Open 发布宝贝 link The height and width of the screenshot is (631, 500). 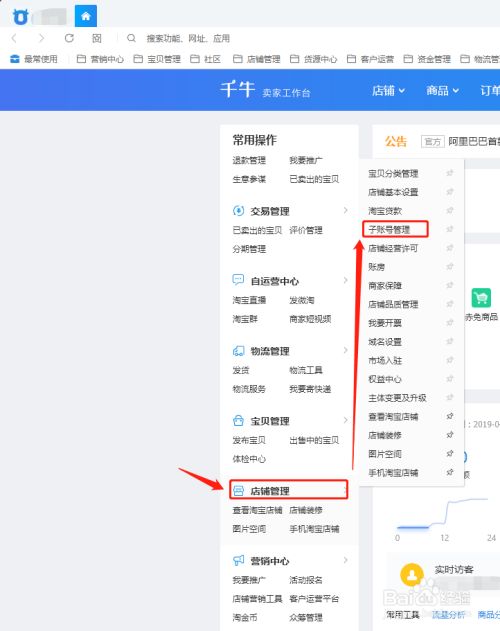click(249, 440)
